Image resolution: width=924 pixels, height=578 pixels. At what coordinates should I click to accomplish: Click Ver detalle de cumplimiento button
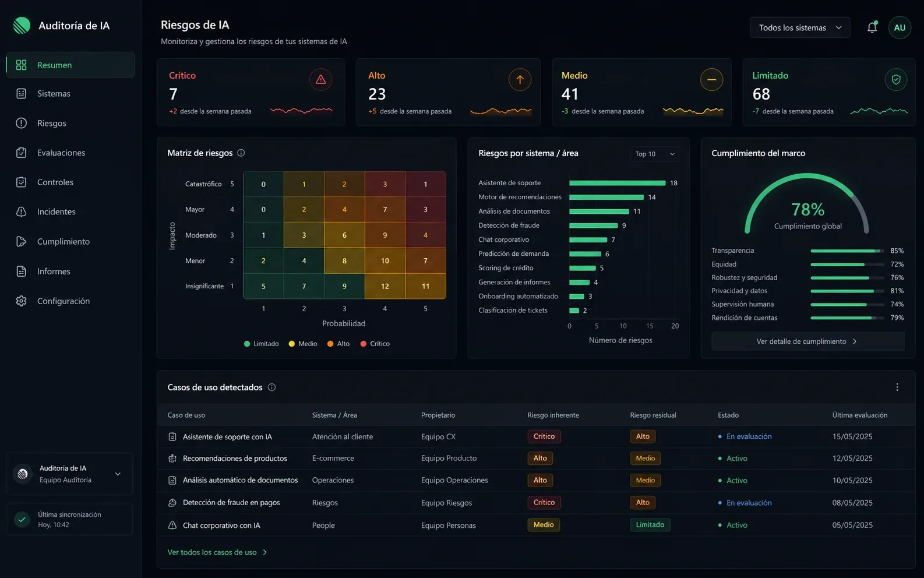(807, 341)
